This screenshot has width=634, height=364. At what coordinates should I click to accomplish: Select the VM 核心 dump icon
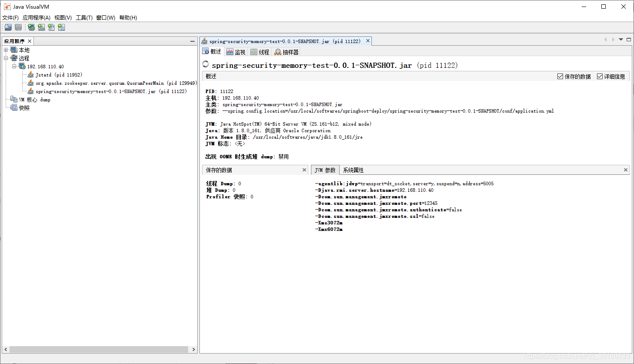pyautogui.click(x=14, y=100)
